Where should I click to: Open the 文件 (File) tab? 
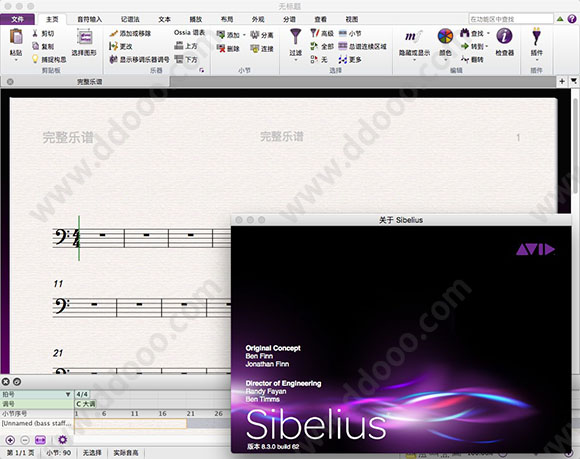tap(17, 19)
